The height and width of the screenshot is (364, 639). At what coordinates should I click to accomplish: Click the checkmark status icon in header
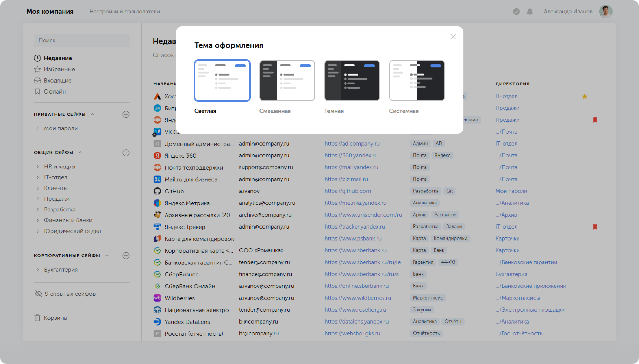(516, 12)
